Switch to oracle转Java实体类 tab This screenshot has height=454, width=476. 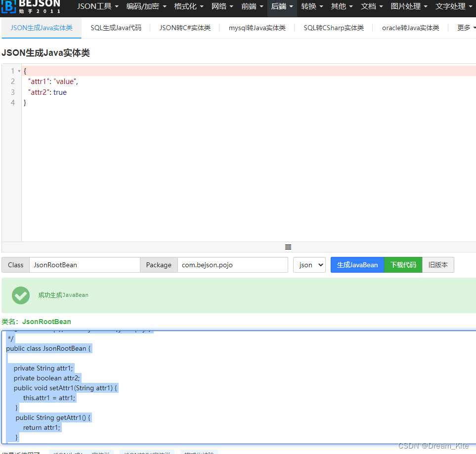[410, 28]
